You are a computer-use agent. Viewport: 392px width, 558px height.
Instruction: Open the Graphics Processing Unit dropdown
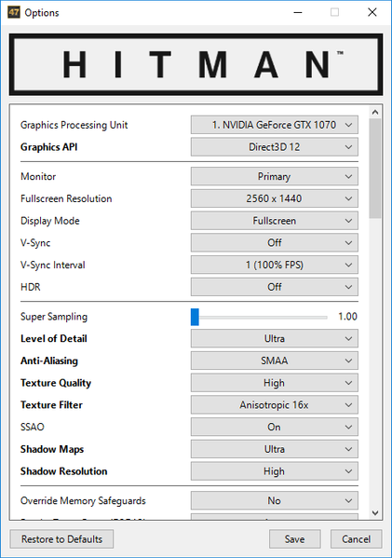pos(275,125)
